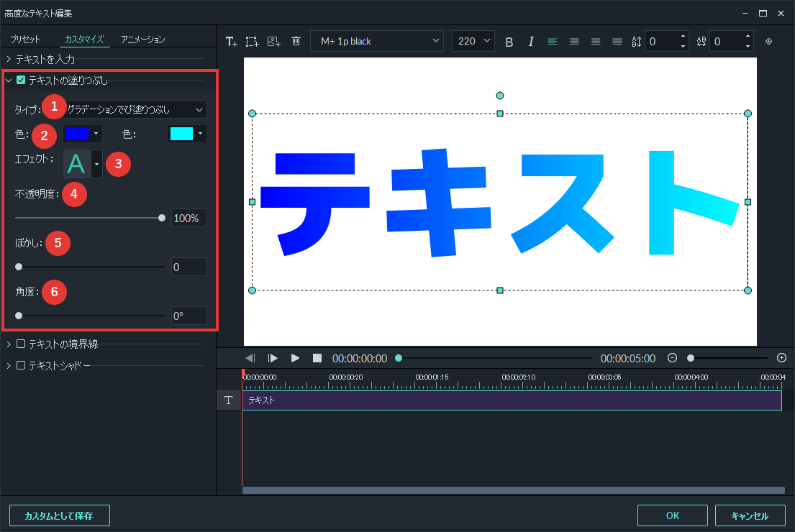795x532 pixels.
Task: Click the cyan gradient end swatch
Action: pyautogui.click(x=181, y=134)
